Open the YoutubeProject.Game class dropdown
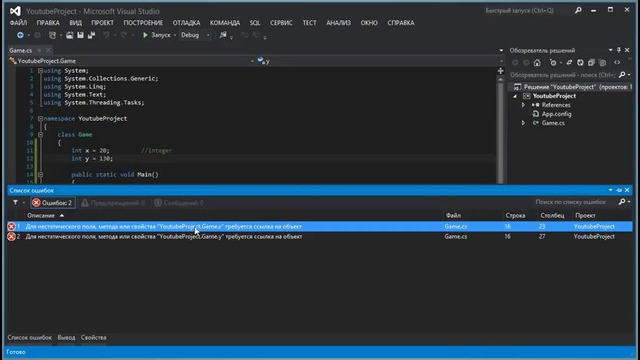 tap(131, 61)
